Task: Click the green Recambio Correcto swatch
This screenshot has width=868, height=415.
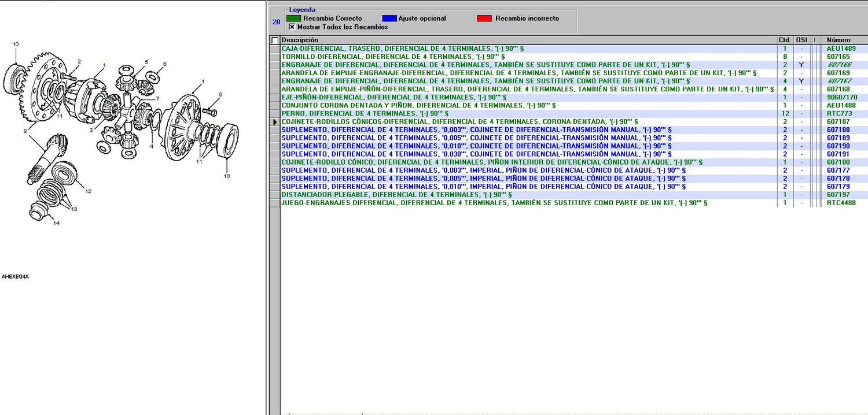Action: [x=293, y=18]
